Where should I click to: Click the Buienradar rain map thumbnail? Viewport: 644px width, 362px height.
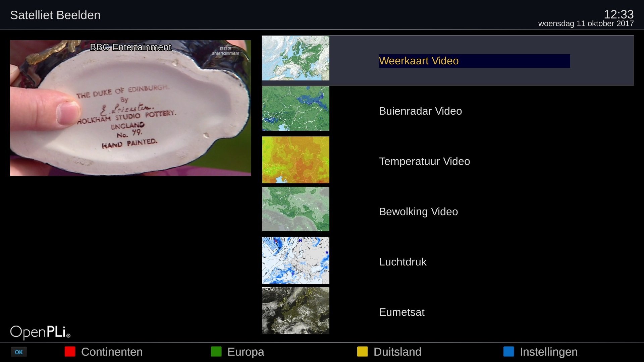[296, 108]
